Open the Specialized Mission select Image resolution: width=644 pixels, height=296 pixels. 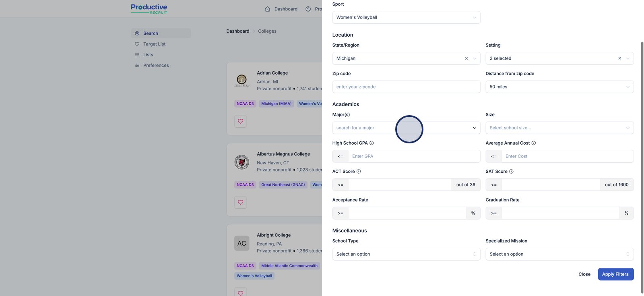[x=559, y=254]
